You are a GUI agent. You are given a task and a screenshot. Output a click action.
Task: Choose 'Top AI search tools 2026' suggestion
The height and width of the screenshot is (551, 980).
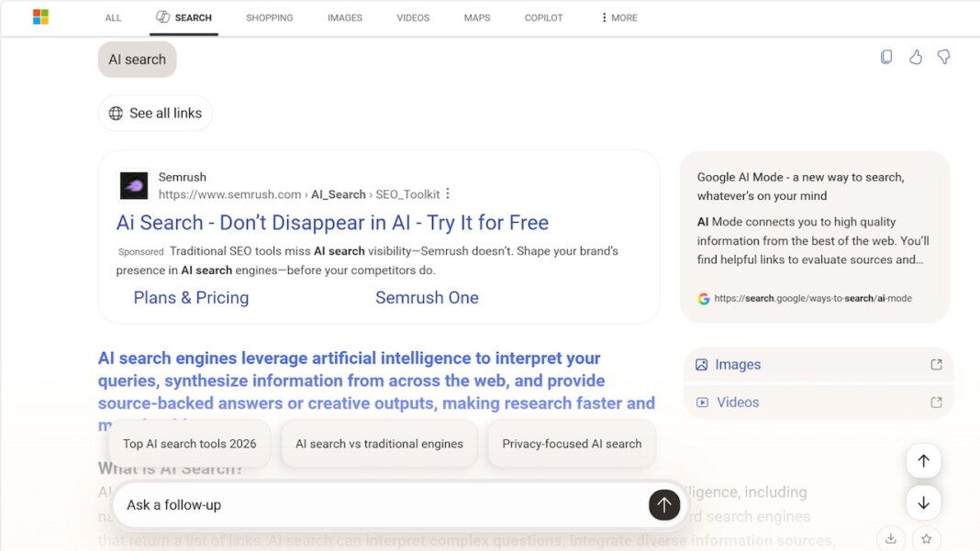click(x=189, y=444)
